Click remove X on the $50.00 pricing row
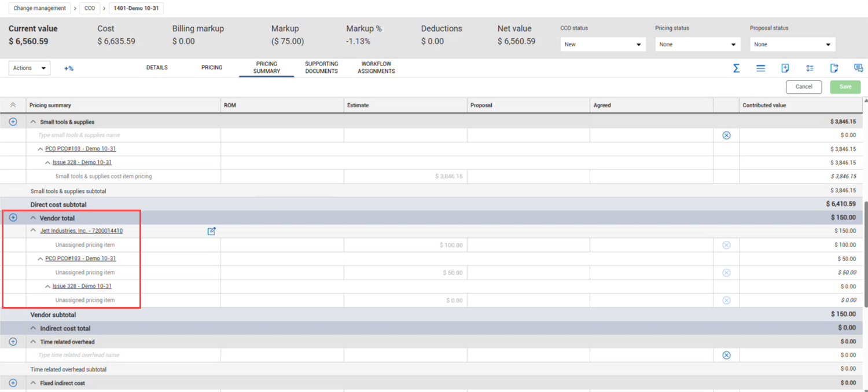 point(727,273)
